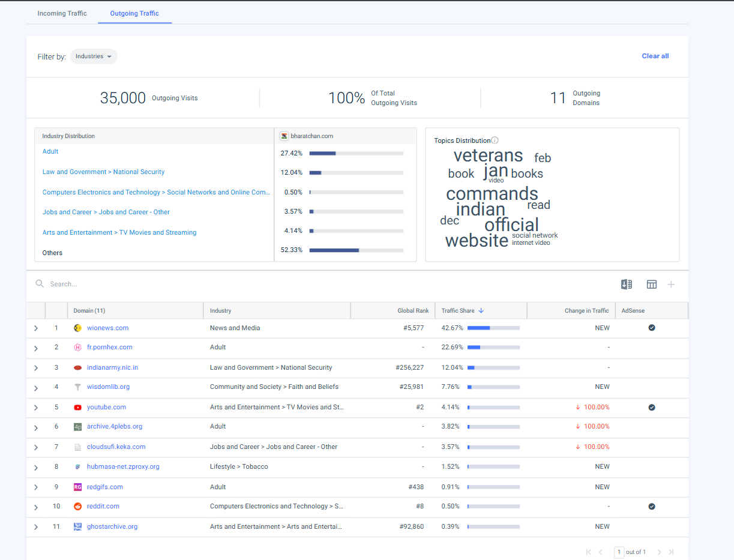
Task: Click the search magnifier icon
Action: click(40, 284)
